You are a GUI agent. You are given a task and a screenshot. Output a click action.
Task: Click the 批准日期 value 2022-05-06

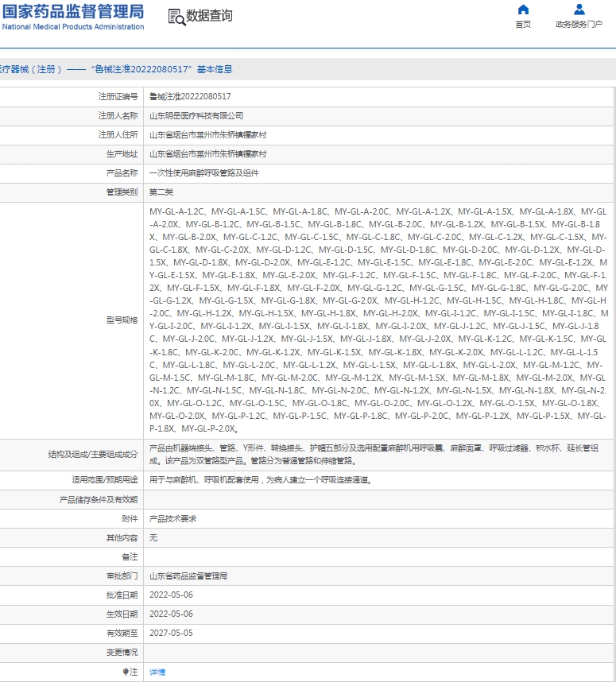(171, 595)
